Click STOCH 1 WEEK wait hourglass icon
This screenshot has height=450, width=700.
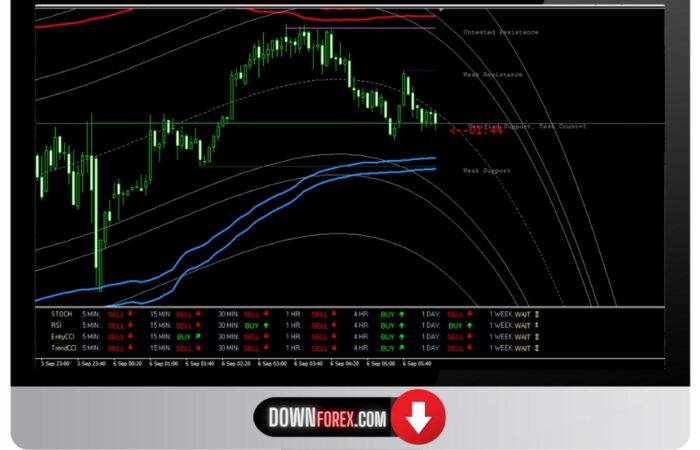(x=538, y=314)
